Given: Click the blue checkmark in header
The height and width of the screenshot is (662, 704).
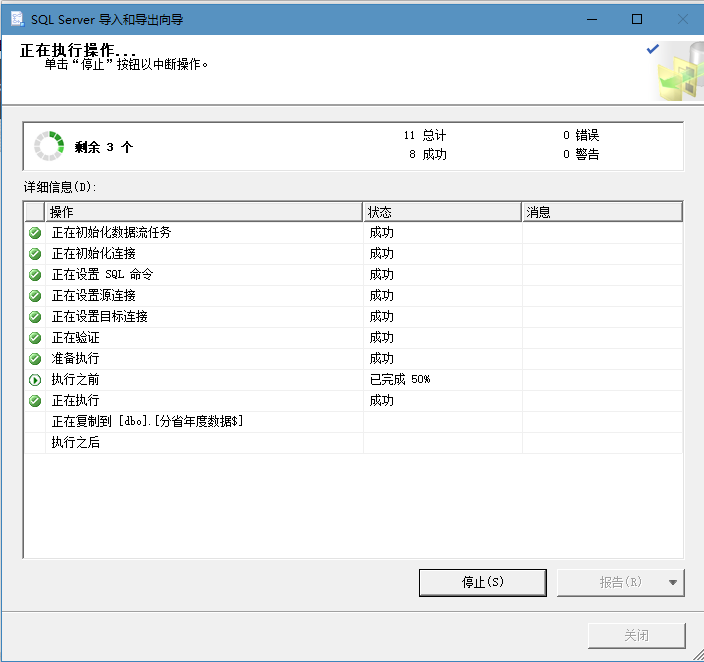Looking at the screenshot, I should point(653,49).
